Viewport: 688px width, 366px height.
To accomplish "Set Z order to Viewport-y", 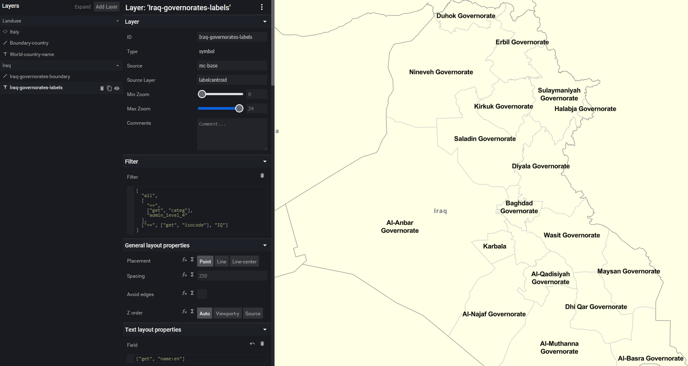I will pos(227,313).
